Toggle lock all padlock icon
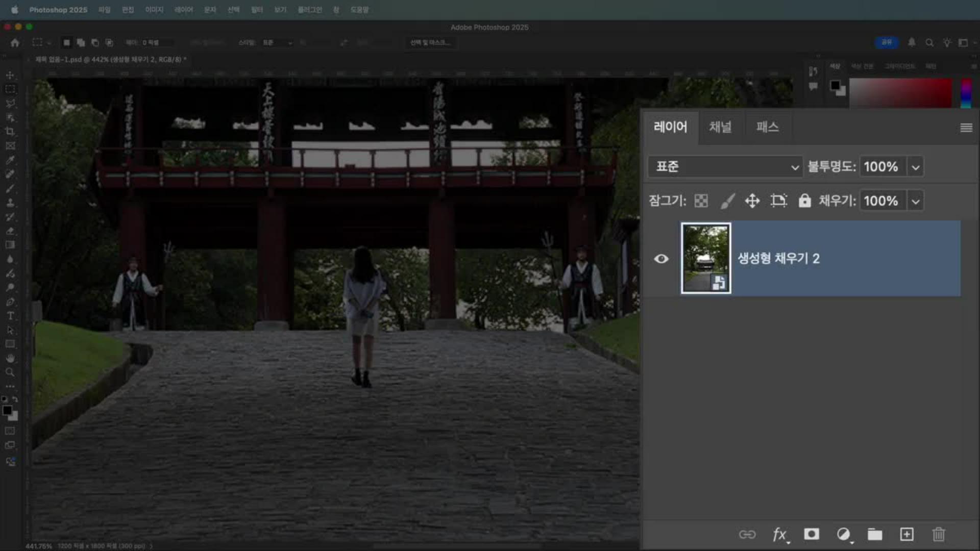The image size is (980, 551). tap(804, 201)
